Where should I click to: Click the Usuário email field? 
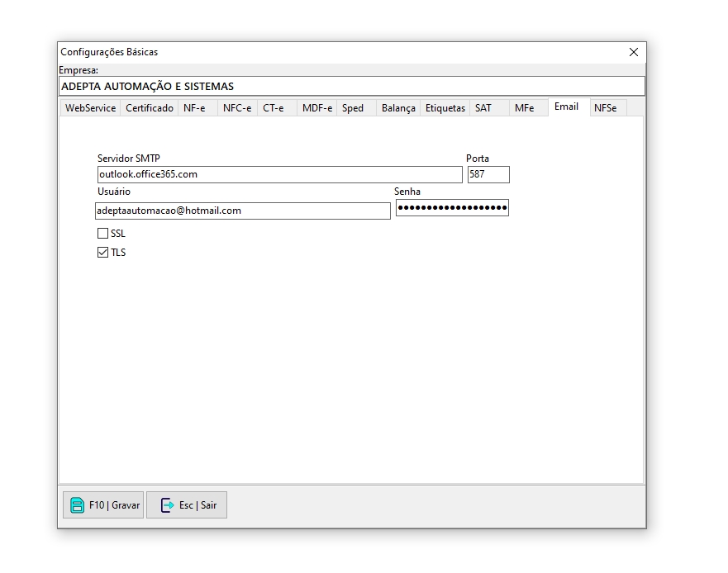tap(242, 211)
